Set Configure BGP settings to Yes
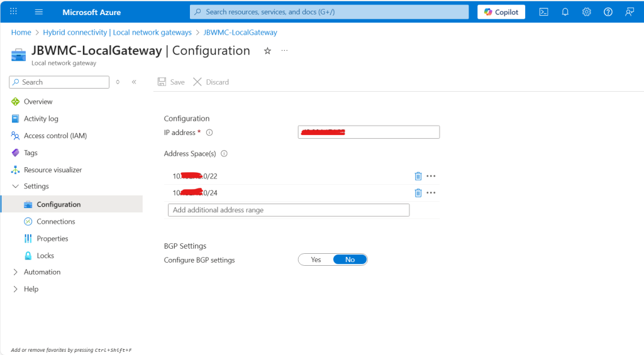This screenshot has height=355, width=644. click(316, 259)
